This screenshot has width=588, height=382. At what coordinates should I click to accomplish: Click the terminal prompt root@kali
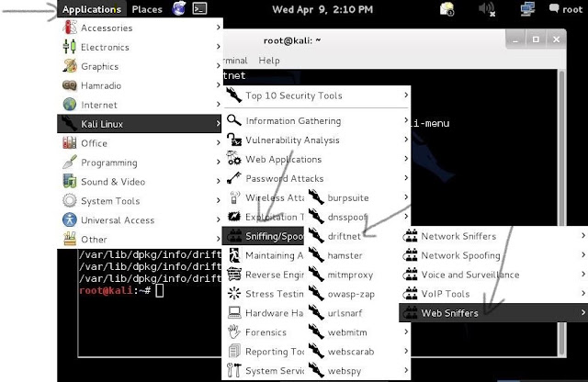106,290
